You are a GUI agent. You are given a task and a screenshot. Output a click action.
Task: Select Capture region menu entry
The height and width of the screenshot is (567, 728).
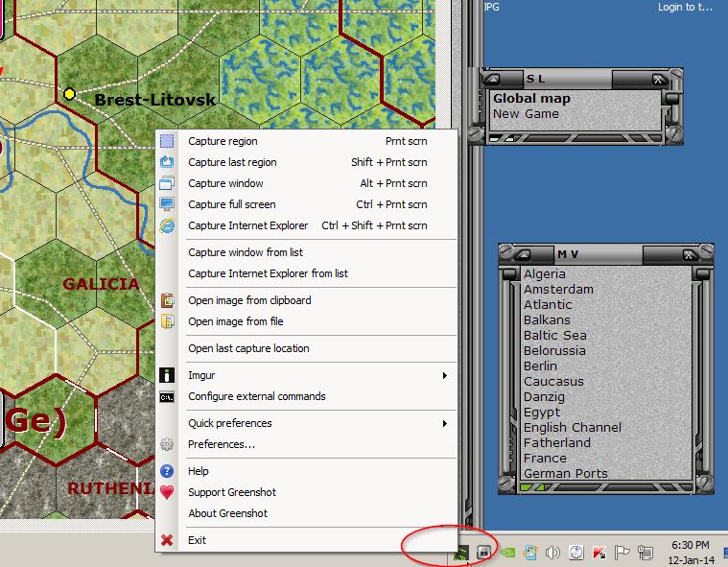tap(306, 141)
